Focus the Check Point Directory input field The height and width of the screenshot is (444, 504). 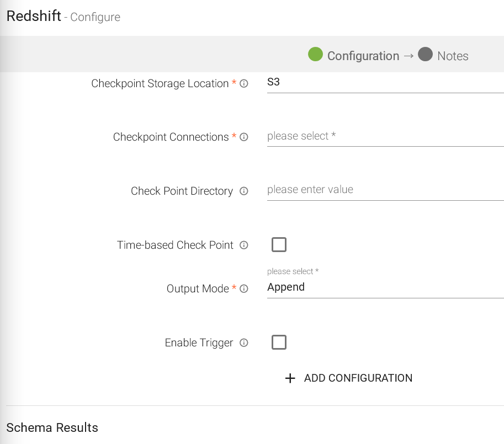click(x=385, y=190)
